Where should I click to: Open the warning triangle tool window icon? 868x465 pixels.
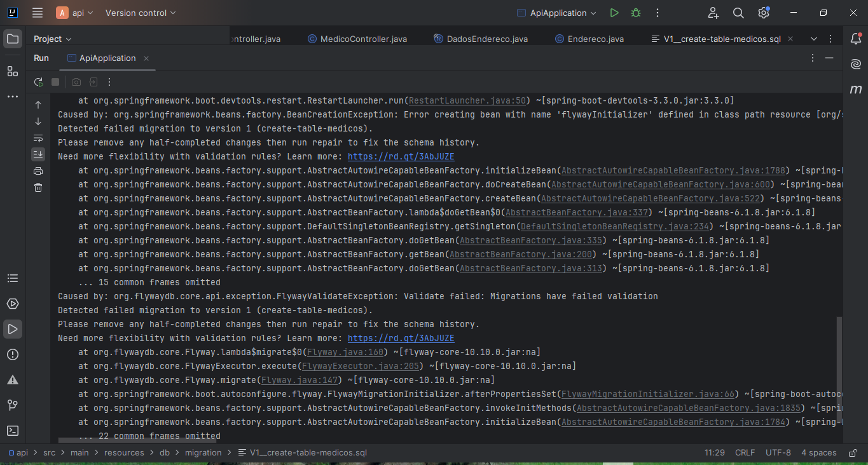13,380
